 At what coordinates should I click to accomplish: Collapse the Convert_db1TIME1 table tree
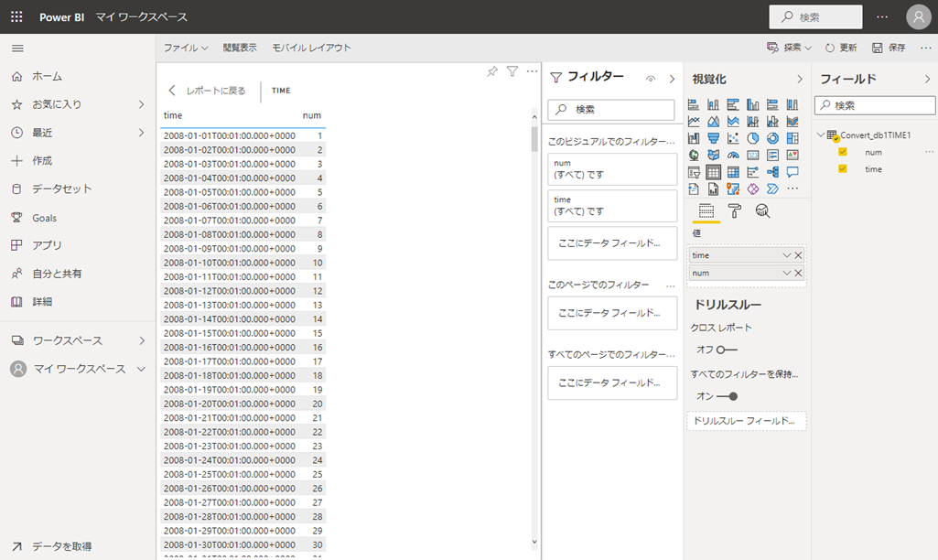[821, 135]
